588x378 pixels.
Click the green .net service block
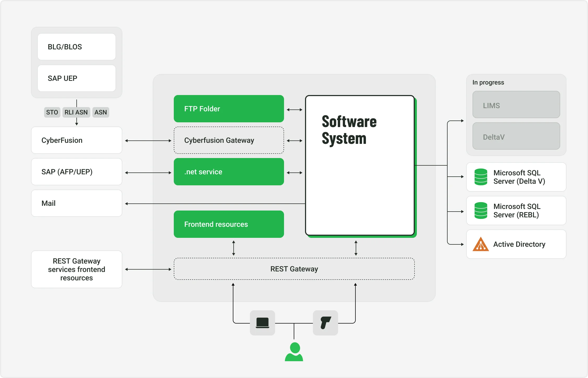tap(229, 172)
